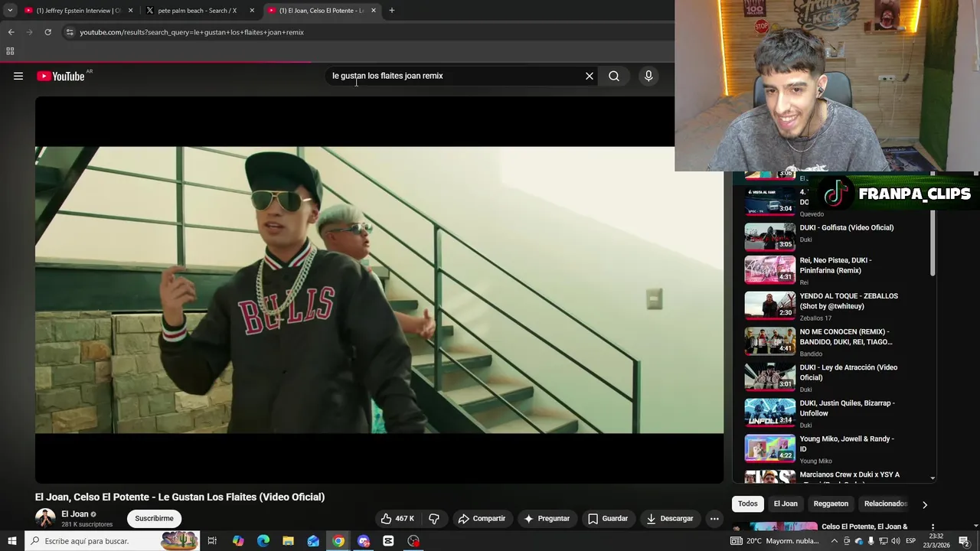
Task: Switch to Jeffrey Epstein Interview tab
Action: pyautogui.click(x=77, y=11)
